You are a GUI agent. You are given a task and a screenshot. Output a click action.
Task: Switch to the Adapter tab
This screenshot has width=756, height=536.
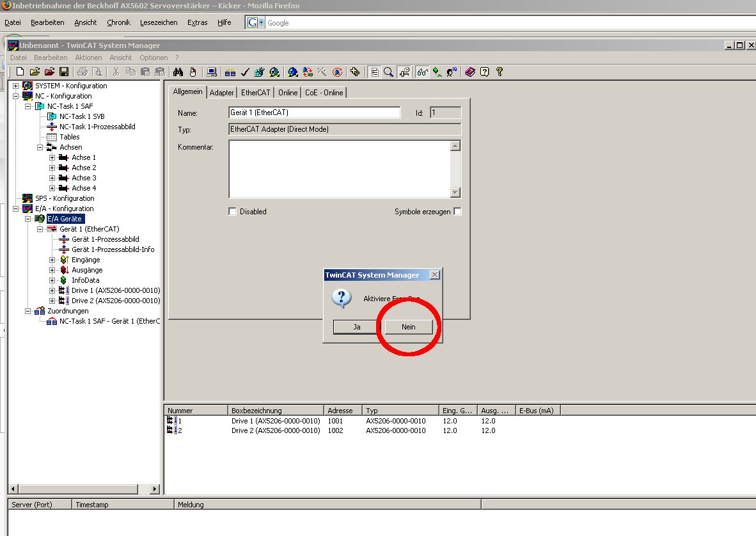(221, 93)
